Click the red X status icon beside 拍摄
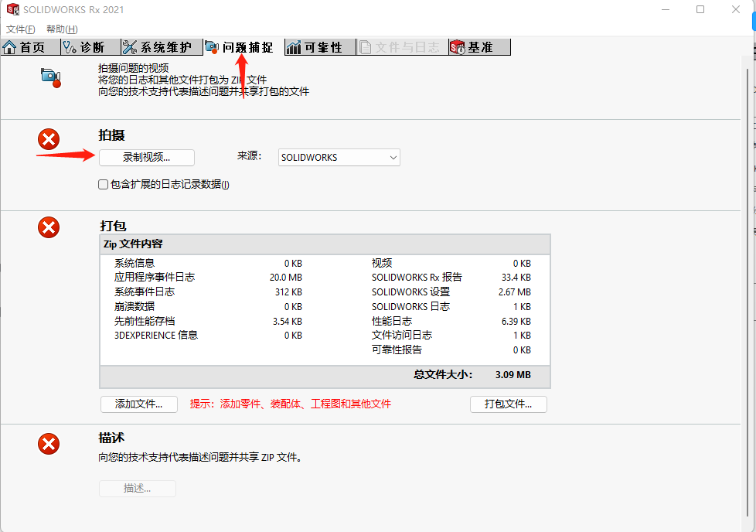756x532 pixels. [x=49, y=139]
